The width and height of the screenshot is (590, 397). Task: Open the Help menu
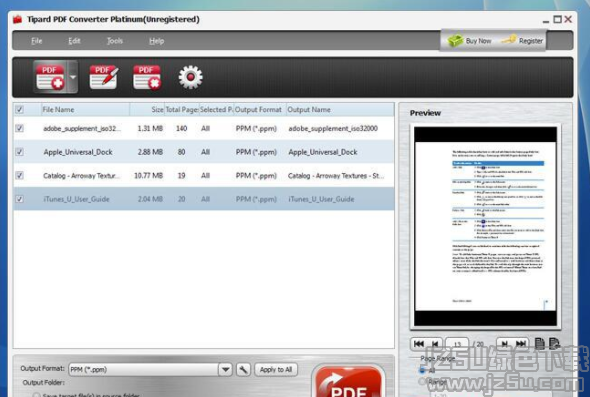click(x=157, y=41)
